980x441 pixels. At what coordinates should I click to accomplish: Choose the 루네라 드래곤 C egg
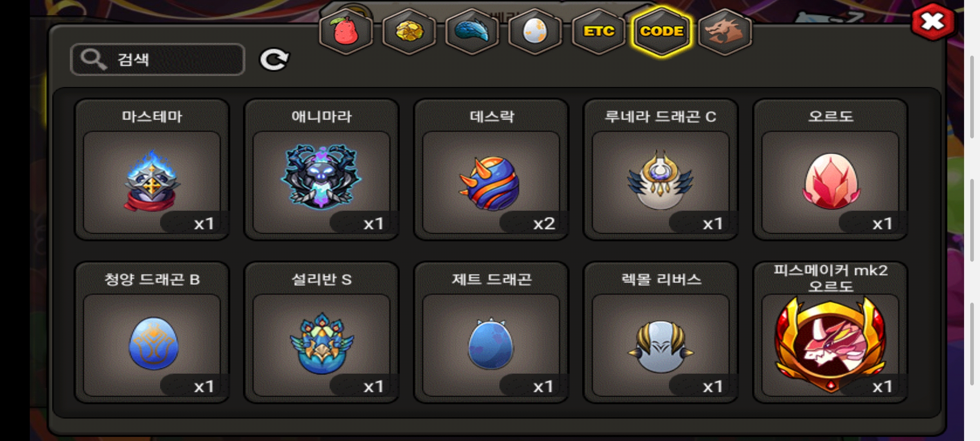pyautogui.click(x=661, y=169)
